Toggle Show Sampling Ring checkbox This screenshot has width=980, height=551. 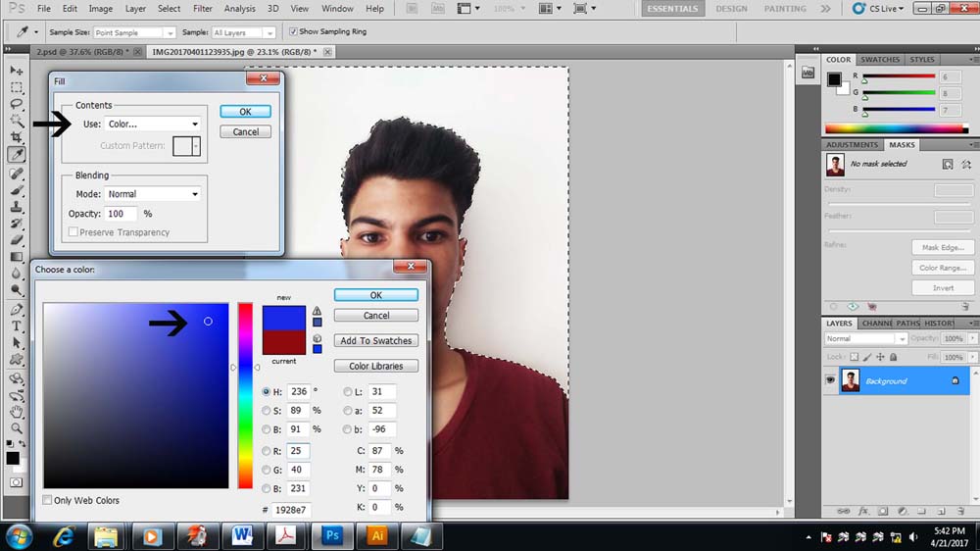coord(293,31)
